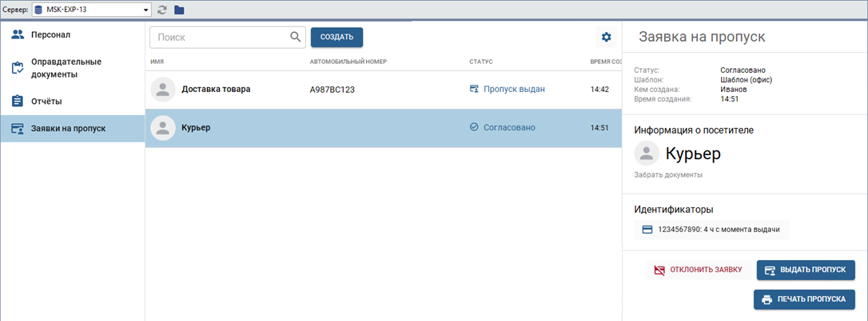Image resolution: width=868 pixels, height=321 pixels.
Task: Click the Курьер row avatar icon
Action: click(163, 128)
